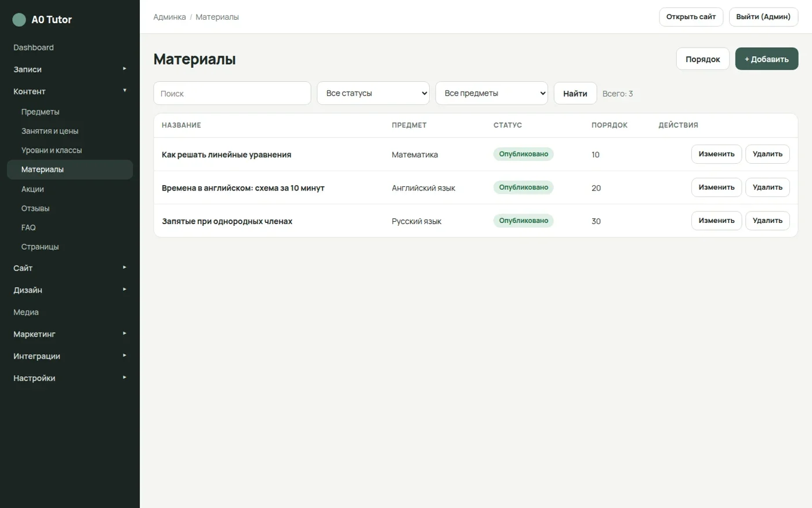Viewport: 812px width, 508px height.
Task: Edit the linear equations material
Action: [716, 154]
